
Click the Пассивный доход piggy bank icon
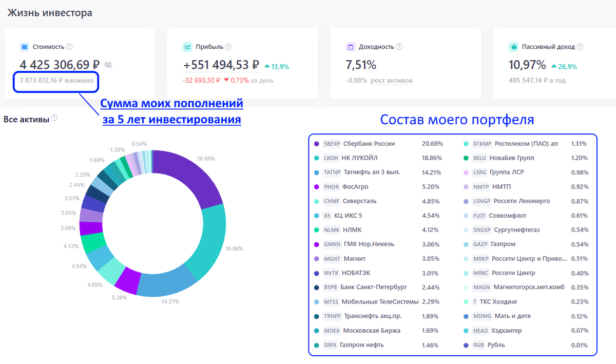[x=513, y=47]
